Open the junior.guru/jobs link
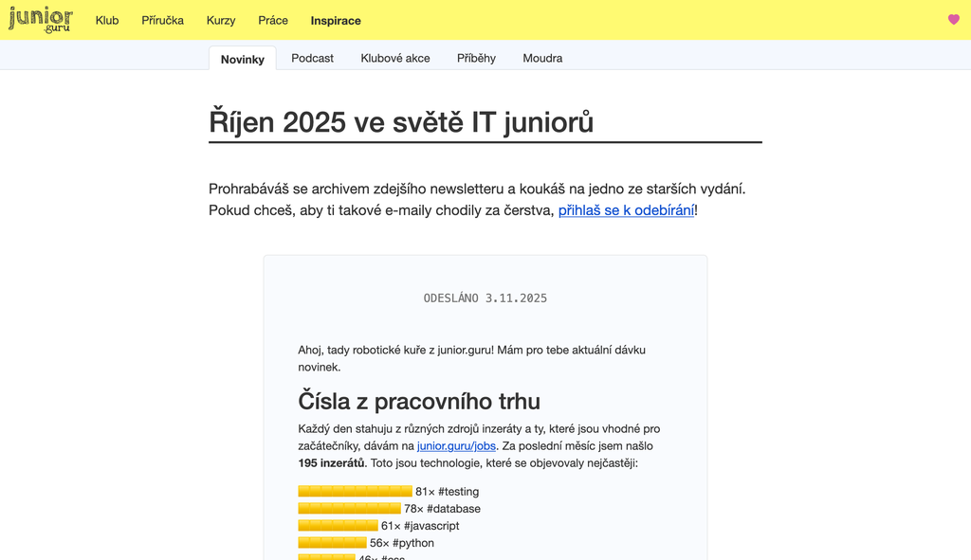This screenshot has height=560, width=971. (x=457, y=446)
